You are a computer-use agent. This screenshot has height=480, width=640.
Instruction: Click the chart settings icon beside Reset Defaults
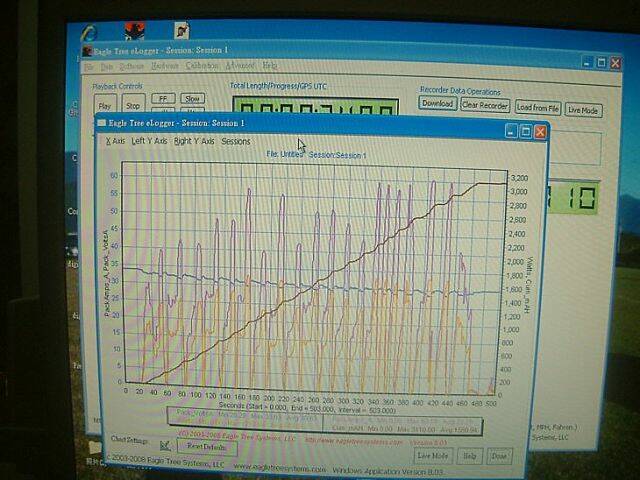tap(165, 445)
